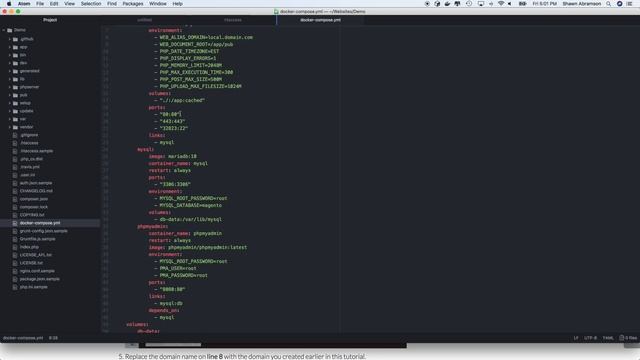This screenshot has width=640, height=360.
Task: Click the folder icon beside vendor
Action: [16, 127]
